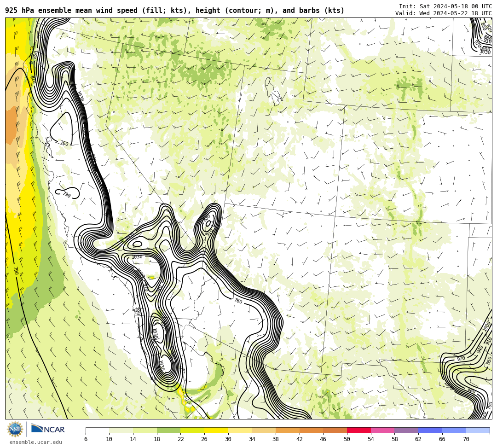
Task: Click the colorbar tick label 22
Action: pyautogui.click(x=181, y=439)
